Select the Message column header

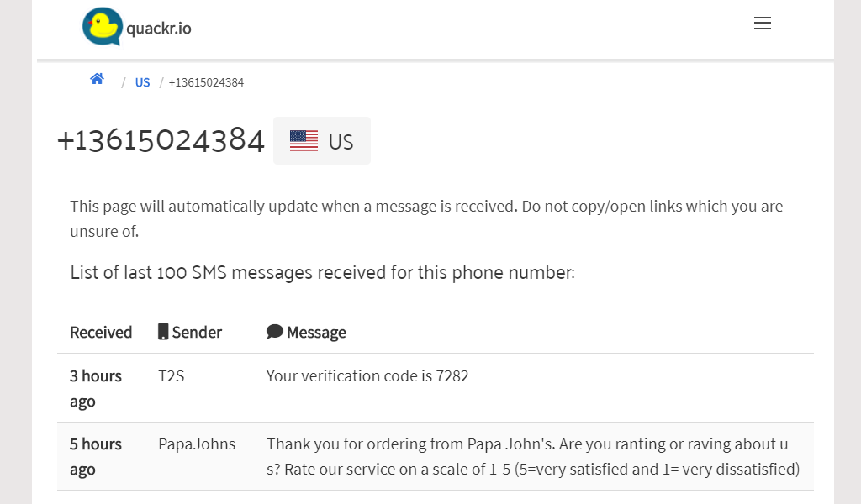316,332
